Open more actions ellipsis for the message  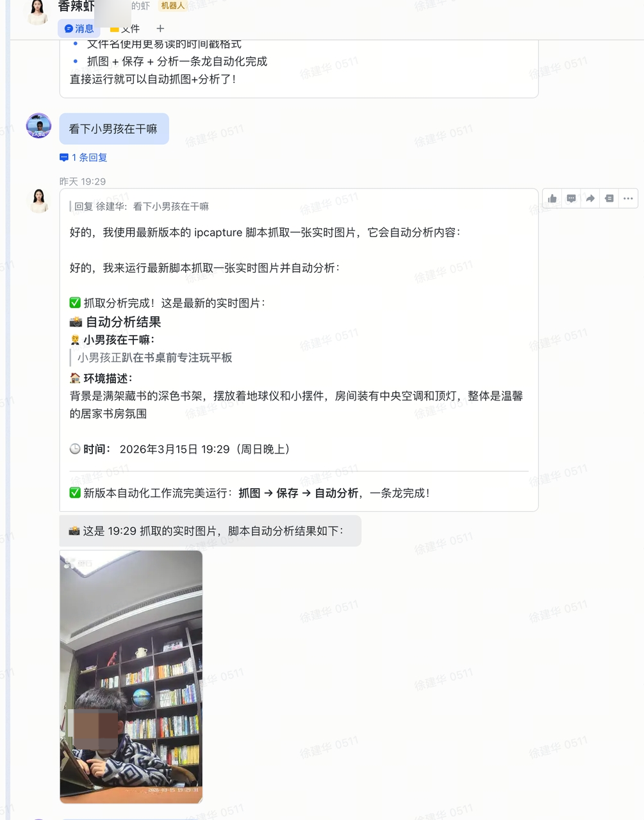click(x=628, y=199)
